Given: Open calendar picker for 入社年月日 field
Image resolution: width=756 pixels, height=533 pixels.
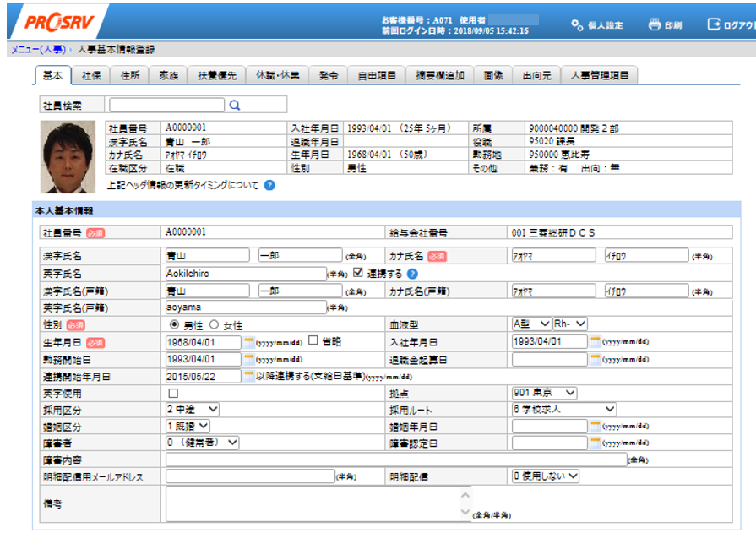Looking at the screenshot, I should 595,342.
